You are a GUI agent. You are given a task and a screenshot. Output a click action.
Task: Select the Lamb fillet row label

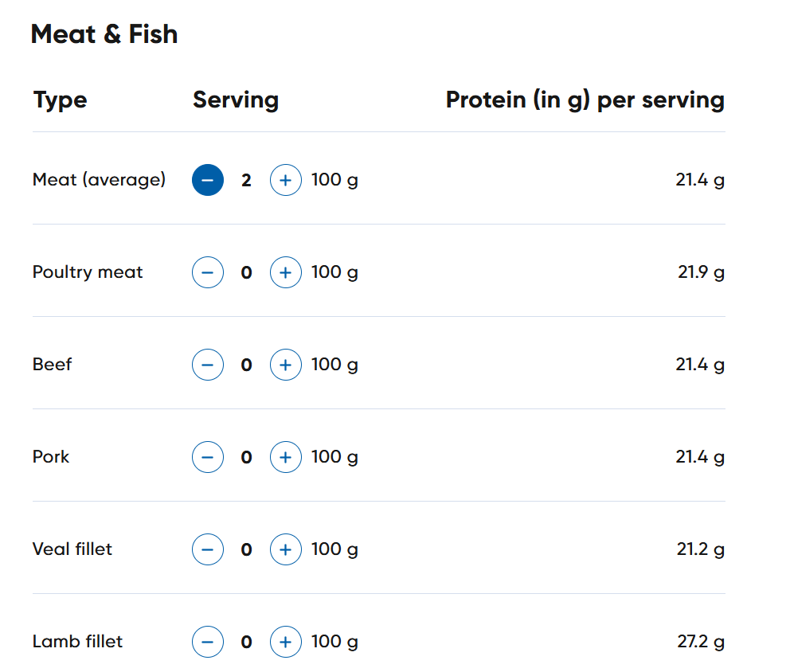coord(77,641)
